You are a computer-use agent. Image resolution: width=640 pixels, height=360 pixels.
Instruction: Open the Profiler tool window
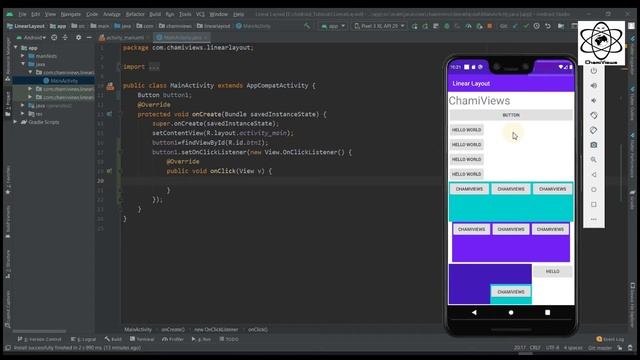(x=173, y=339)
